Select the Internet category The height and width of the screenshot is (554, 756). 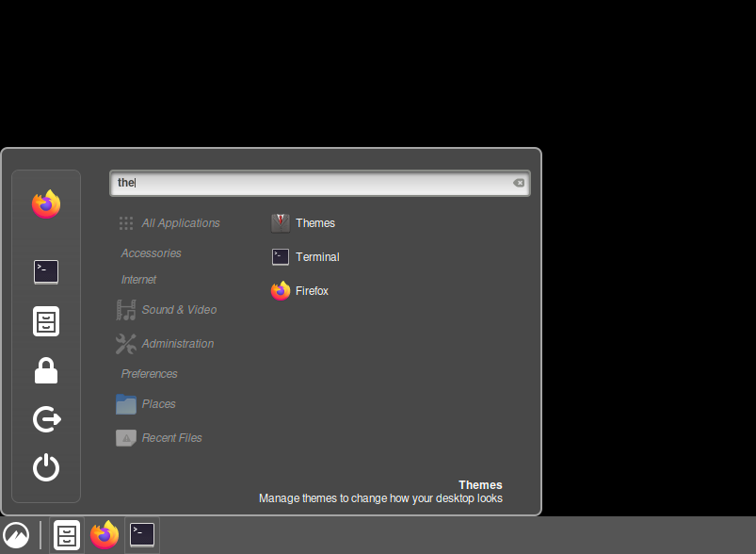tap(138, 280)
